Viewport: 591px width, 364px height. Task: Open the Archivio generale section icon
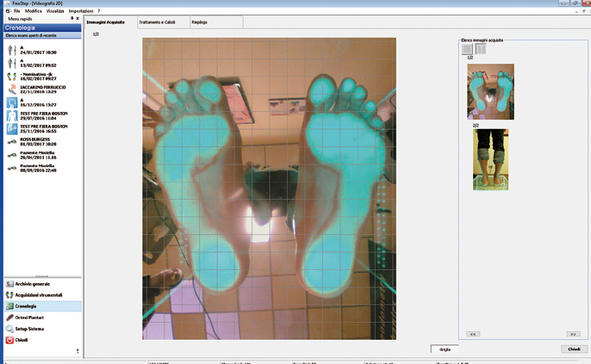coord(9,284)
